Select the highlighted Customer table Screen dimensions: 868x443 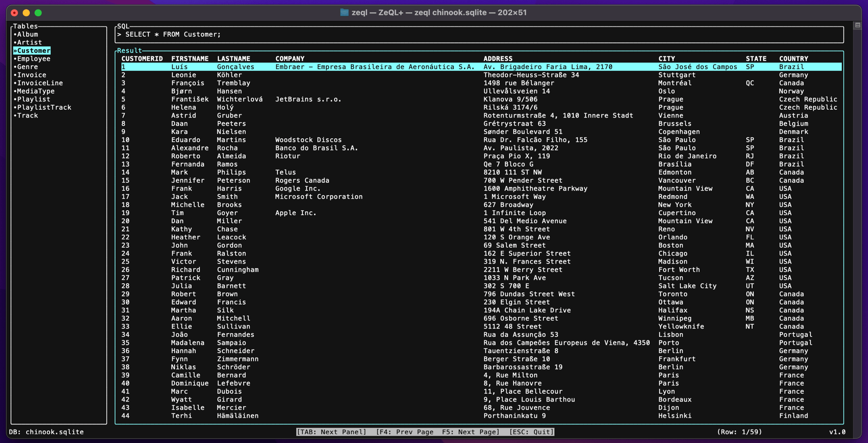[x=32, y=51]
